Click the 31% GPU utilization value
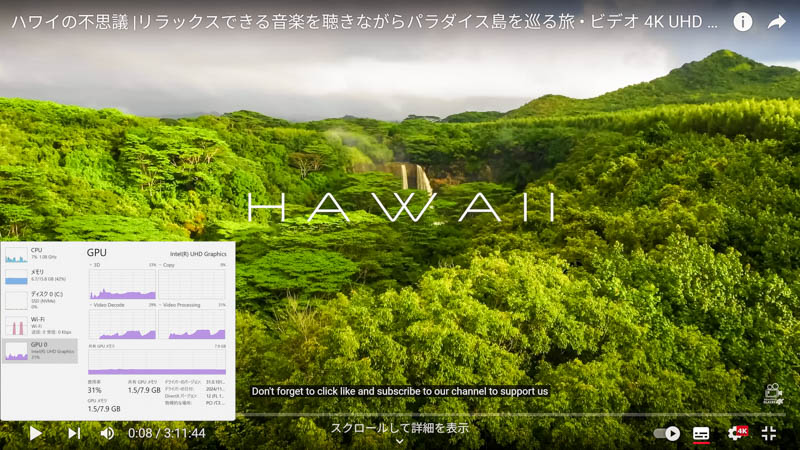This screenshot has height=450, width=800. [x=94, y=390]
